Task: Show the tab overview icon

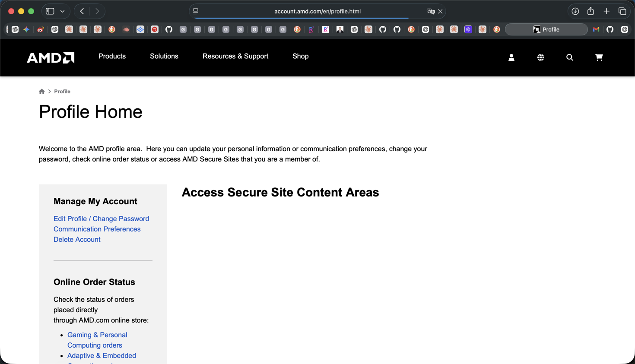Action: 622,11
